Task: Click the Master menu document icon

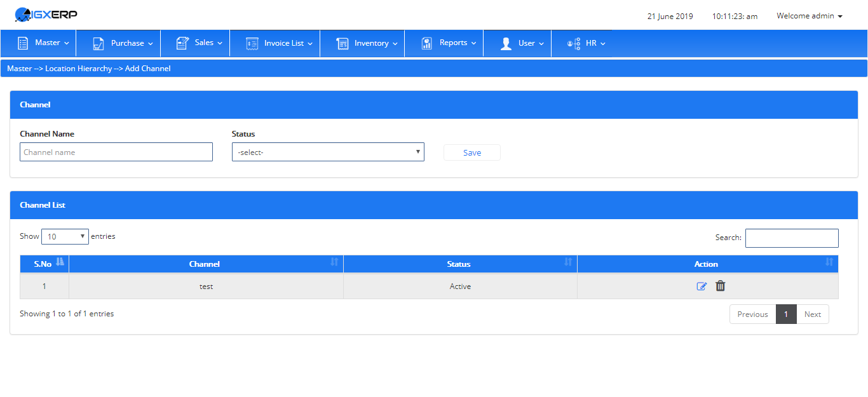Action: click(x=23, y=43)
